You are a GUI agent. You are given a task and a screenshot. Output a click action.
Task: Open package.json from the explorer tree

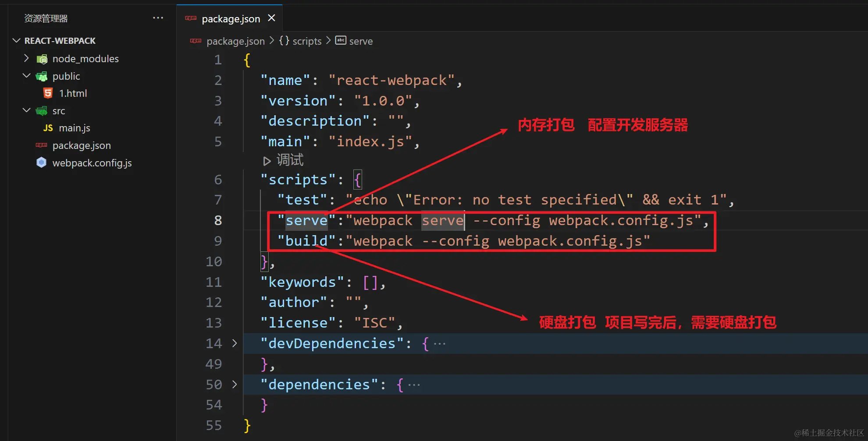point(82,145)
